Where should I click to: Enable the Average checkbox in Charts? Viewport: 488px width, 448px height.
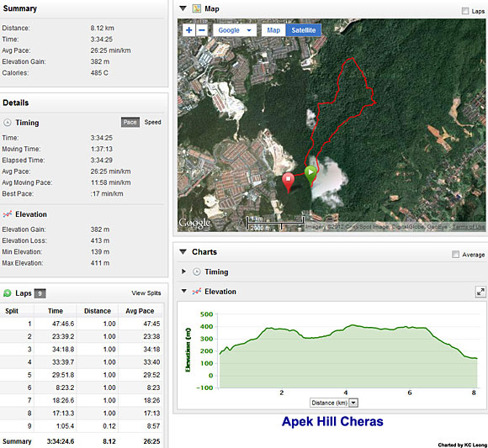click(455, 255)
